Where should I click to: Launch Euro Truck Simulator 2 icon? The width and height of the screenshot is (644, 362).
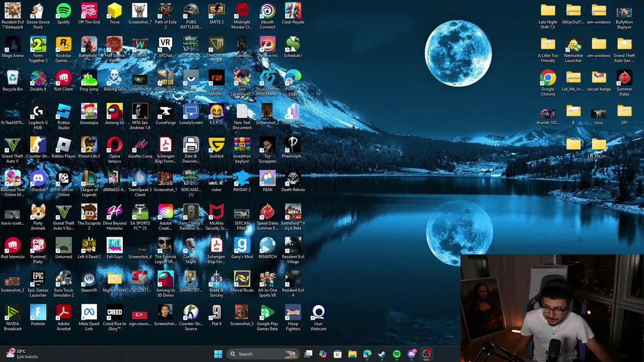click(x=63, y=285)
